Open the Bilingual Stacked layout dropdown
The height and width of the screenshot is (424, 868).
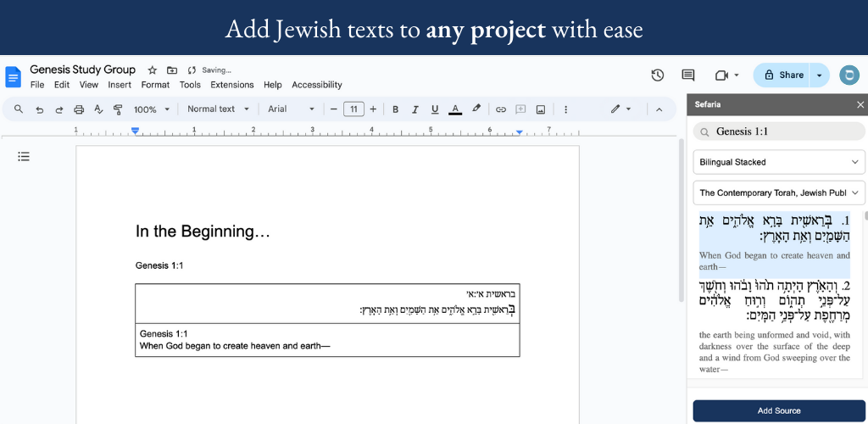tap(779, 162)
